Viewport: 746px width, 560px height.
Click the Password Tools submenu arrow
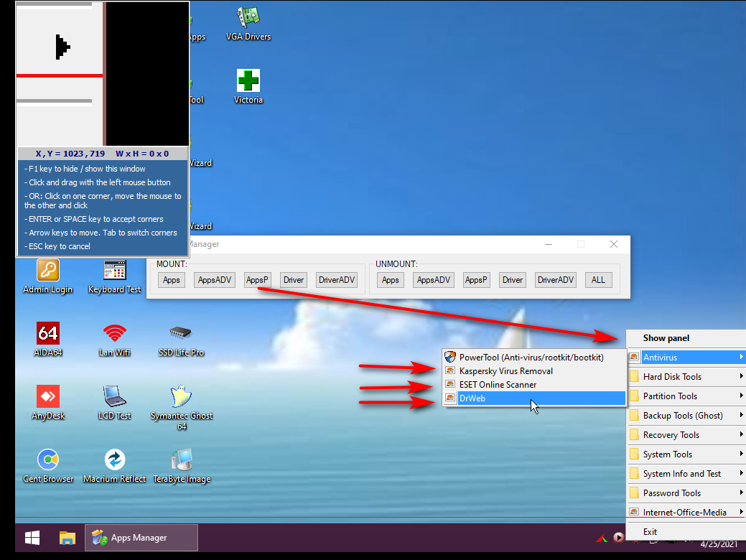(741, 493)
